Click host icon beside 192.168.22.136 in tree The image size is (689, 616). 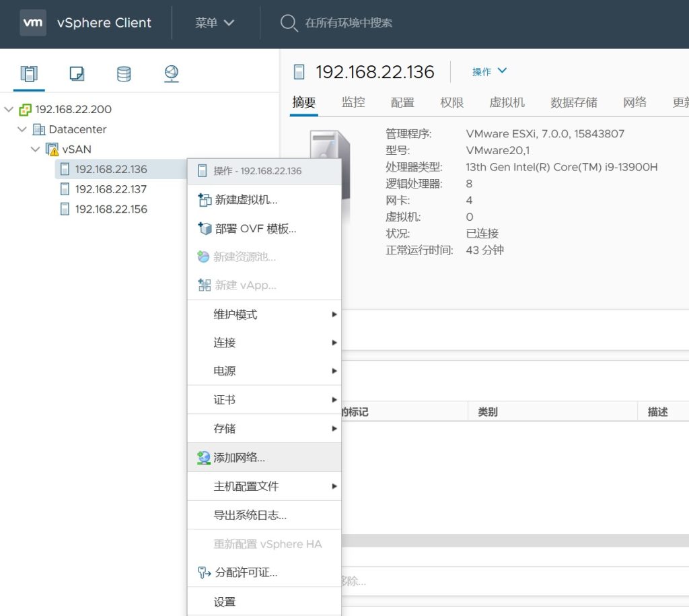click(x=65, y=169)
